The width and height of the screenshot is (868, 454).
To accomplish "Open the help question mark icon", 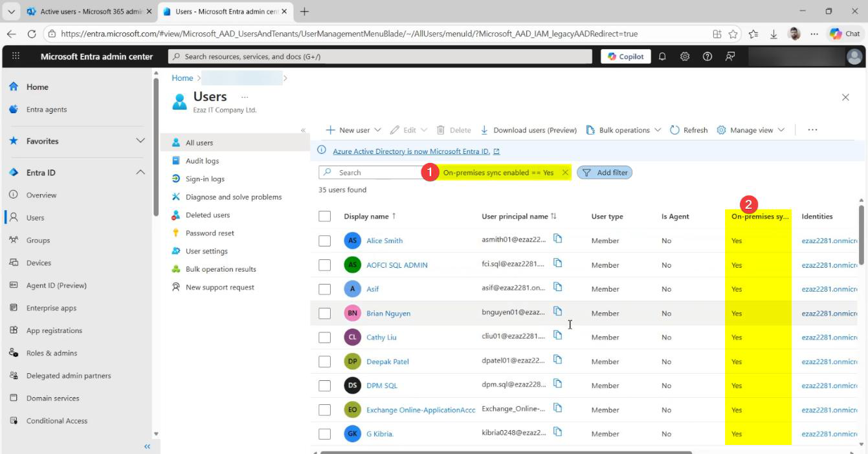I will click(707, 56).
